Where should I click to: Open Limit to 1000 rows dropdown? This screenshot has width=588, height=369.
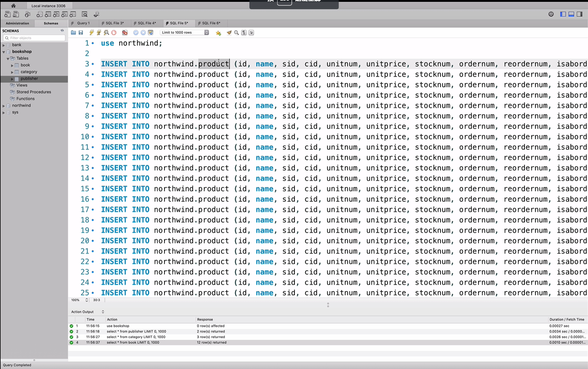[x=184, y=33]
